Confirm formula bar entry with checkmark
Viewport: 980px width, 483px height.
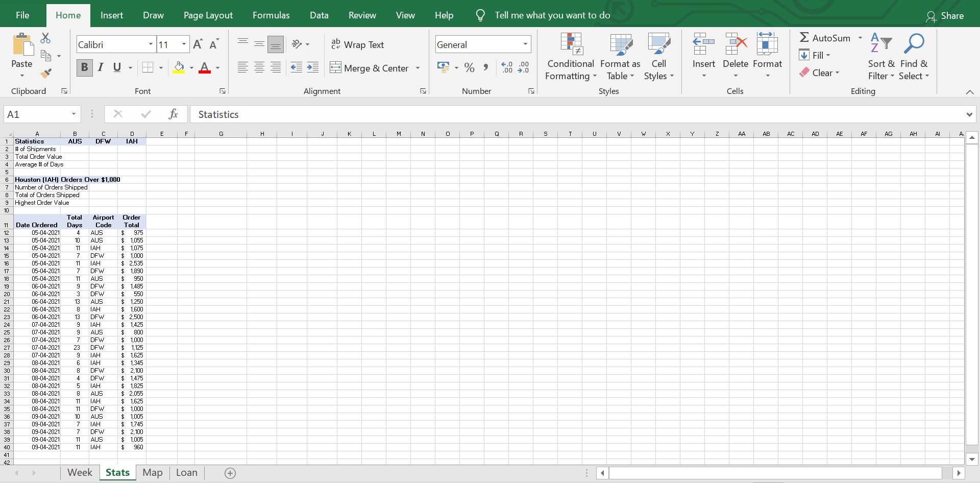click(146, 114)
